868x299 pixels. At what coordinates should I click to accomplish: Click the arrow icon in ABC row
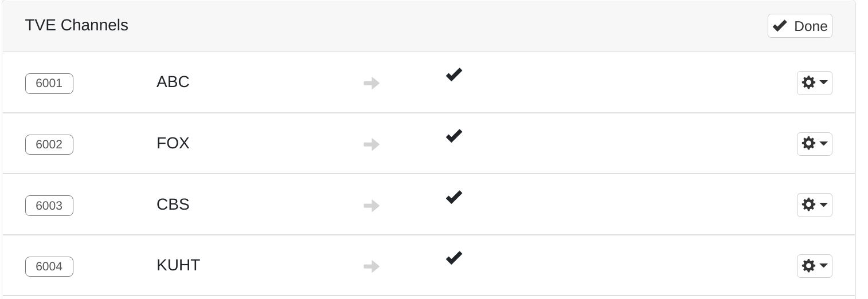pos(372,84)
